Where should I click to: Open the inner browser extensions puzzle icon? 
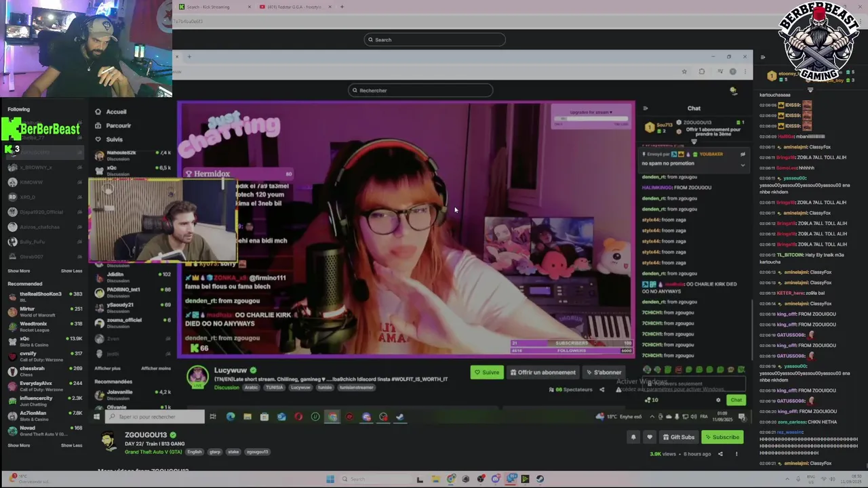pyautogui.click(x=702, y=71)
